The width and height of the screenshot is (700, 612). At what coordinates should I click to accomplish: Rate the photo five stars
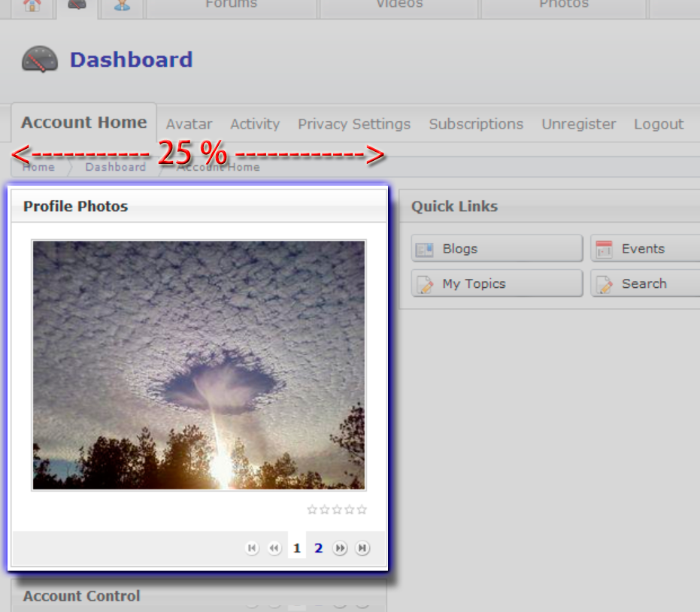(x=362, y=510)
